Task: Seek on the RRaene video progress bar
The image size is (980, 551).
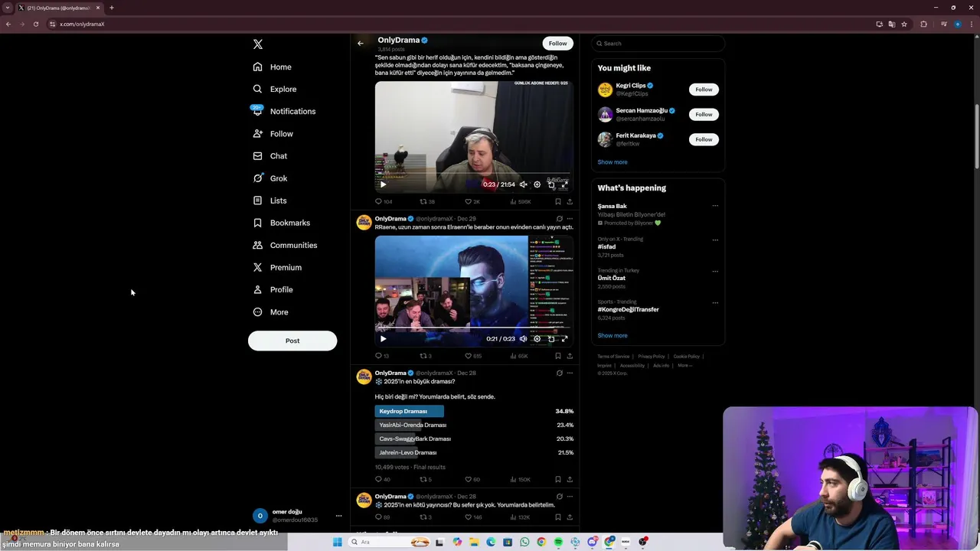Action: pos(474,328)
